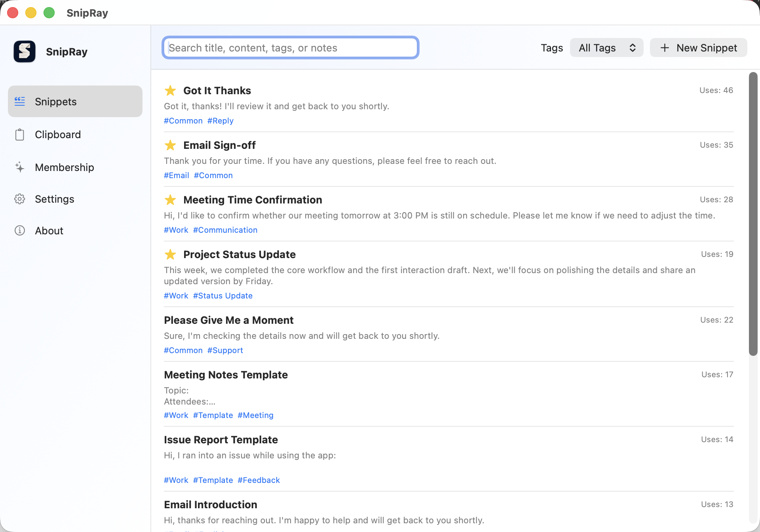Click #Work tag under Issue Report Template
This screenshot has height=532, width=760.
(176, 480)
